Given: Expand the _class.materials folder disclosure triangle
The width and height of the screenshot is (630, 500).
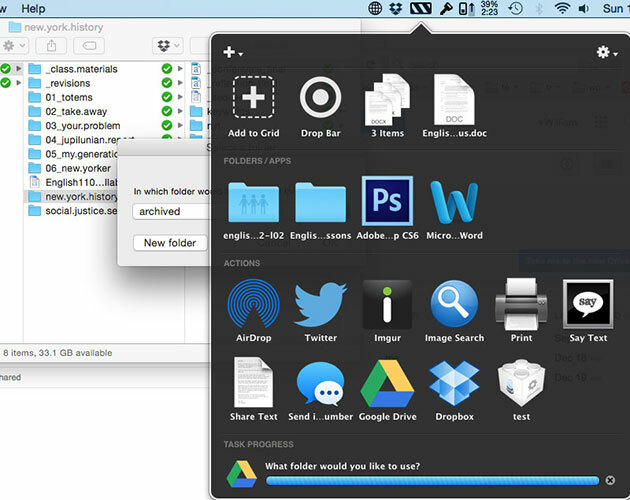Looking at the screenshot, I should 19,69.
